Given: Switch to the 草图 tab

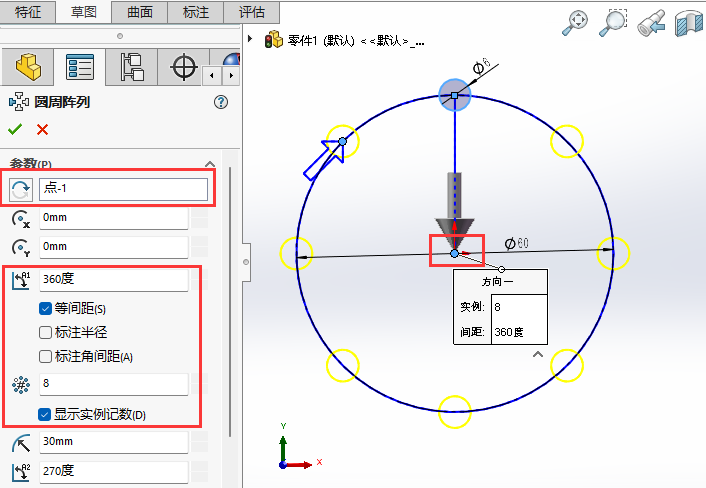Looking at the screenshot, I should (x=83, y=12).
